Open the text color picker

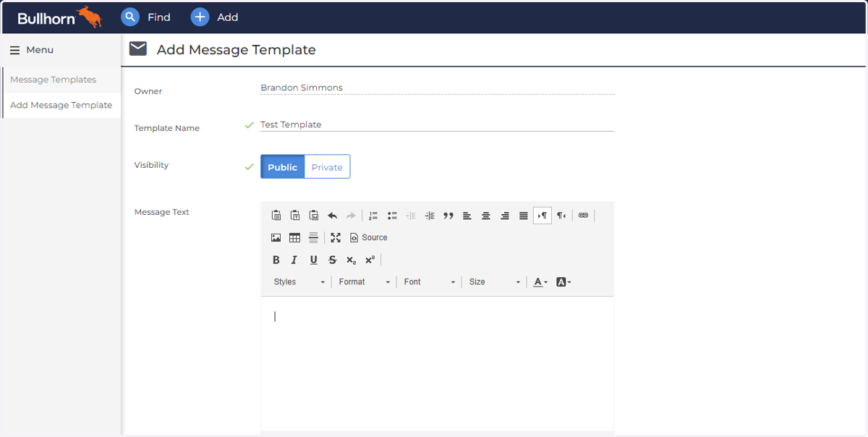(540, 282)
